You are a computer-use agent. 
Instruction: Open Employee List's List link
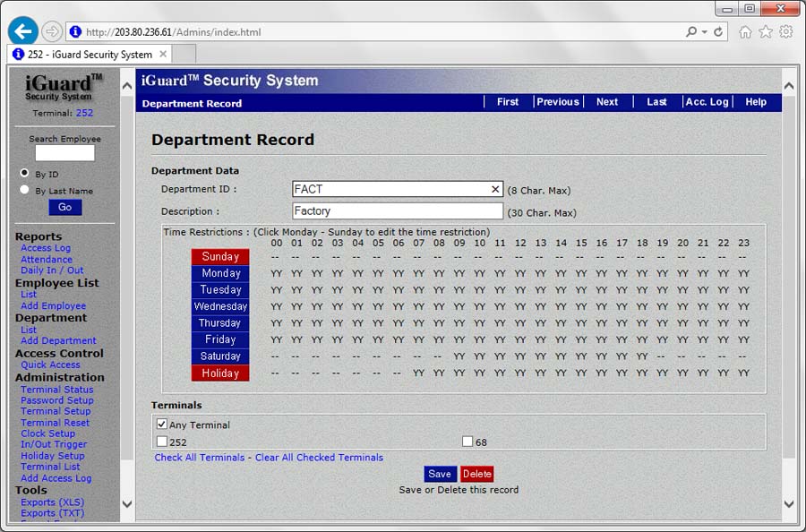[x=29, y=294]
